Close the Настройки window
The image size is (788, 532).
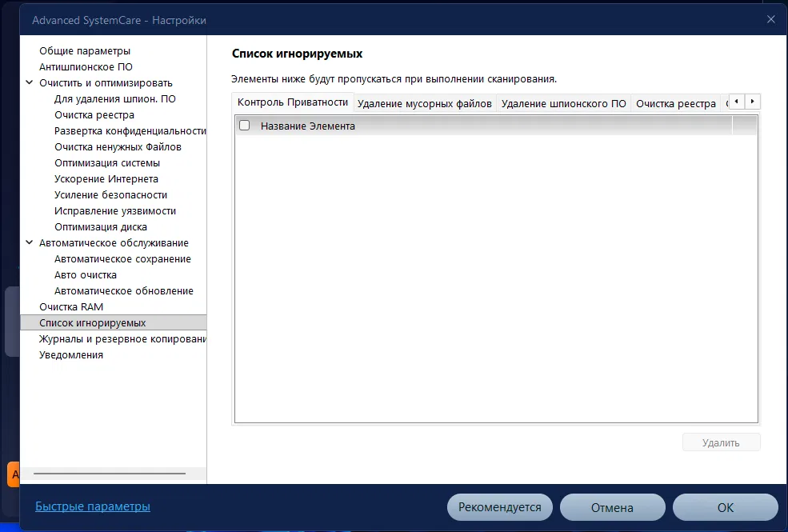(771, 19)
